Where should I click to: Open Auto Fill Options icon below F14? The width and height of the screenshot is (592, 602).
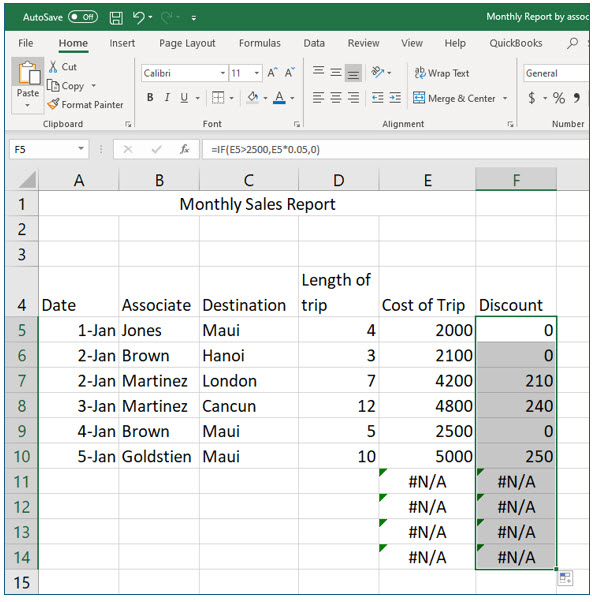pyautogui.click(x=565, y=578)
